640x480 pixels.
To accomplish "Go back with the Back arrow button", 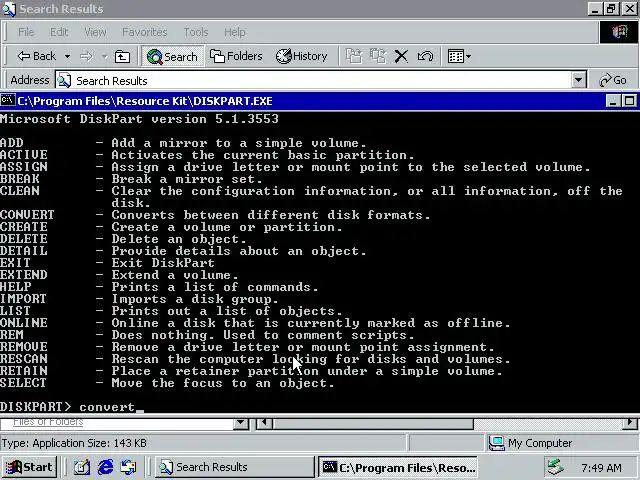I will point(36,56).
